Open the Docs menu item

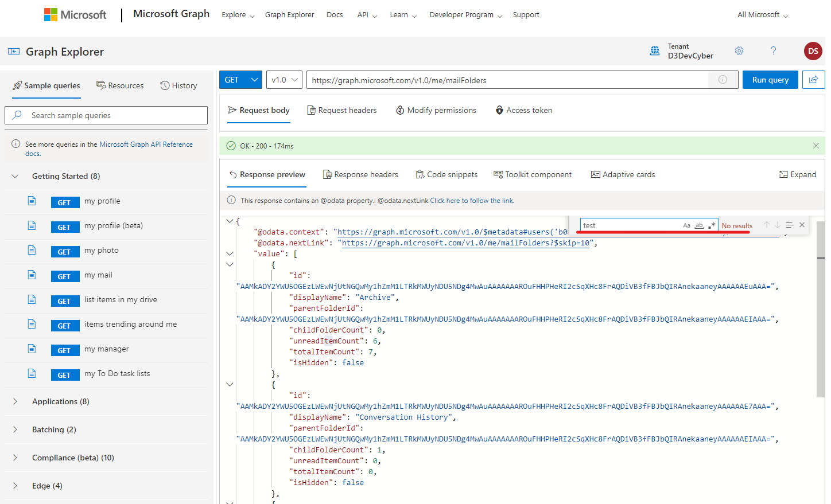335,14
